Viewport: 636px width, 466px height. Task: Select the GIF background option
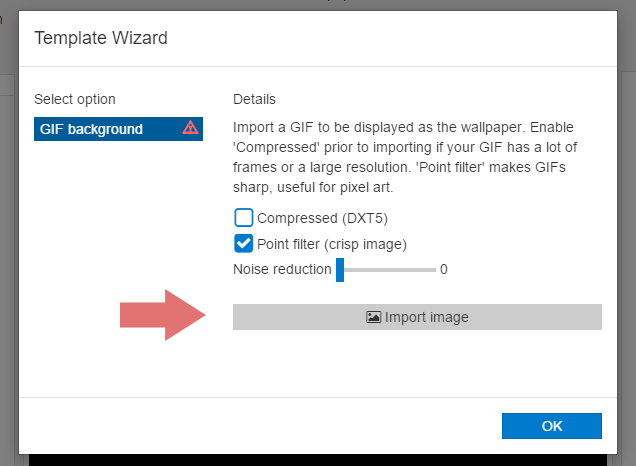pyautogui.click(x=118, y=129)
